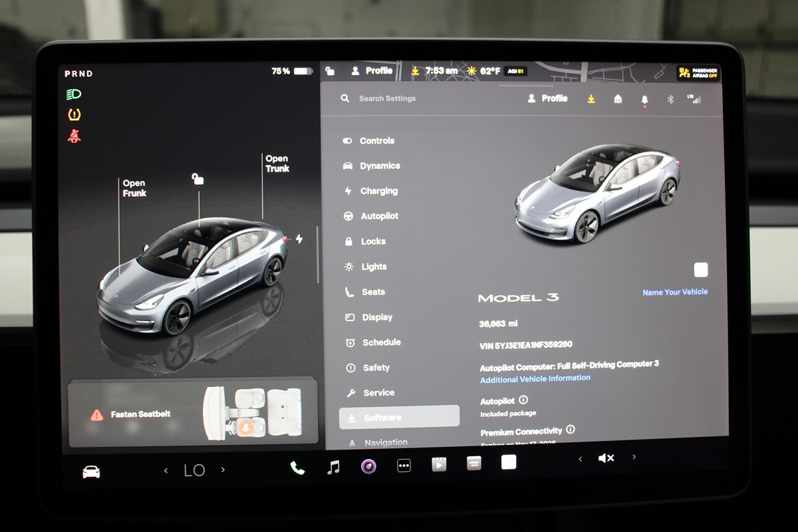
Task: Open the phone app in bottom bar
Action: [297, 467]
